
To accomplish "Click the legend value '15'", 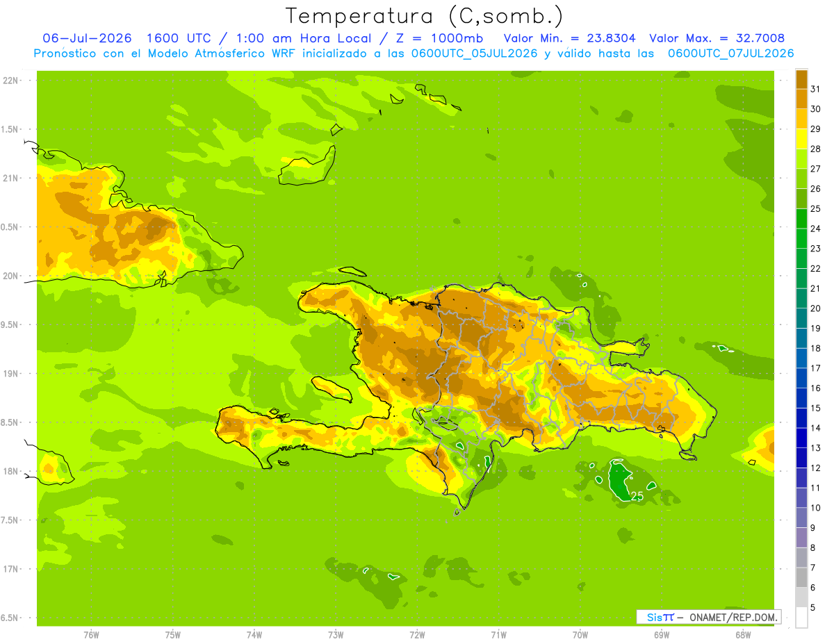I will point(816,408).
